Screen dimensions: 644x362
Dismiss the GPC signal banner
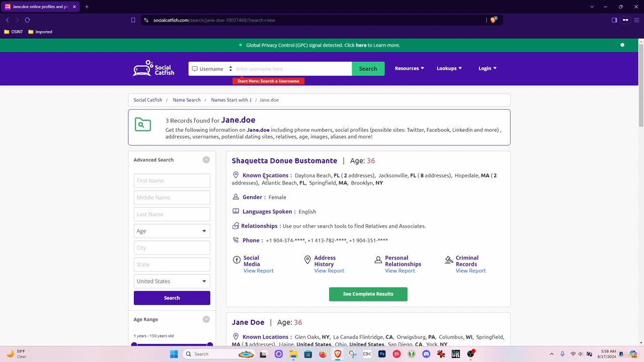(622, 45)
